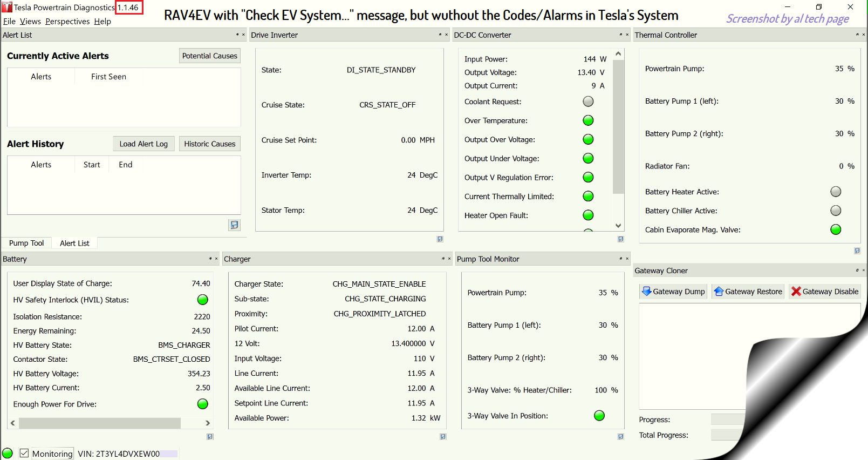Viewport: 868px width, 460px height.
Task: Switch to the Pump Tool tab
Action: click(x=26, y=243)
